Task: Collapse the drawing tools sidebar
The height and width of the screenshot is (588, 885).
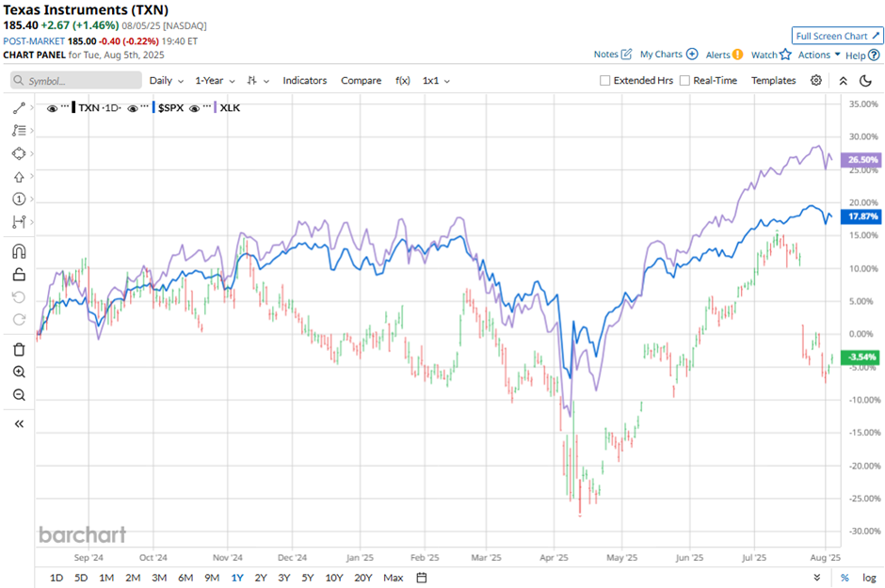Action: tap(19, 424)
